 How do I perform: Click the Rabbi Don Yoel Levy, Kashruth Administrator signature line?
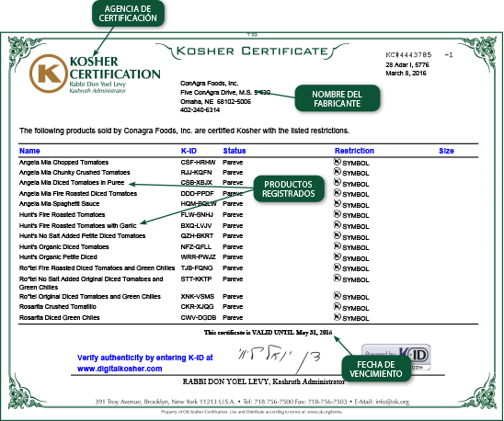(264, 381)
